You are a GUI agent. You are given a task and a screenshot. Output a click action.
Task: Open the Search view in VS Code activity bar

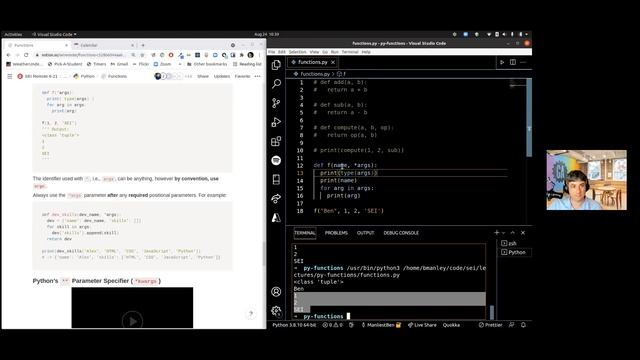coord(276,84)
